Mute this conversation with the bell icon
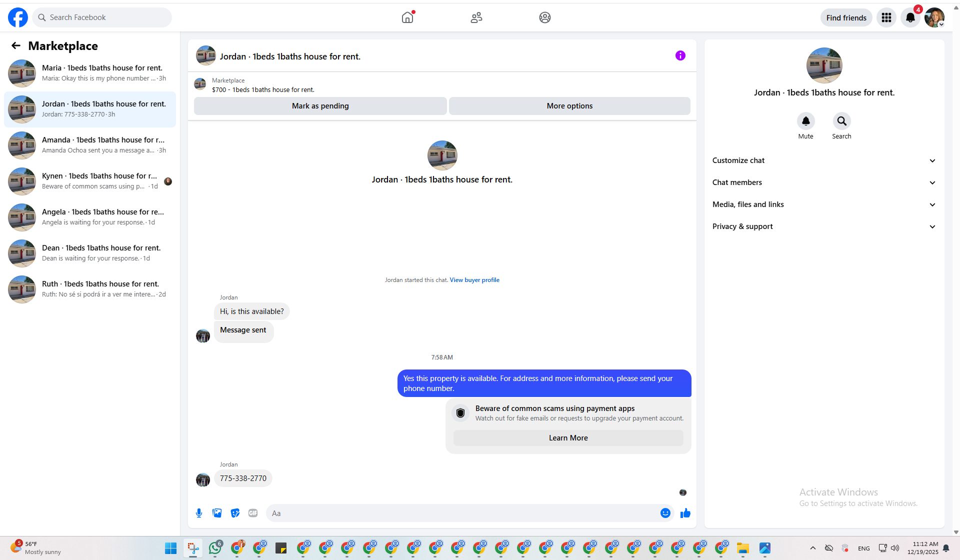The height and width of the screenshot is (560, 960). (806, 121)
